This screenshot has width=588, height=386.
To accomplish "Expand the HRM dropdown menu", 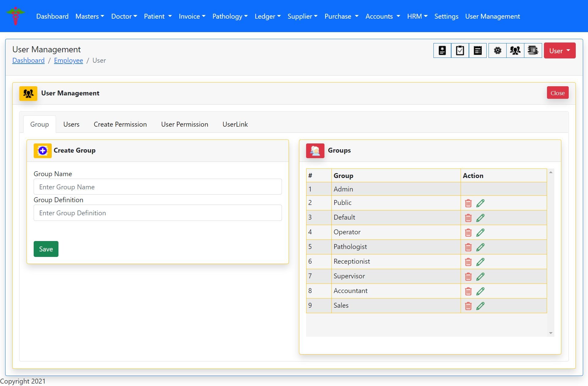I will coord(417,17).
